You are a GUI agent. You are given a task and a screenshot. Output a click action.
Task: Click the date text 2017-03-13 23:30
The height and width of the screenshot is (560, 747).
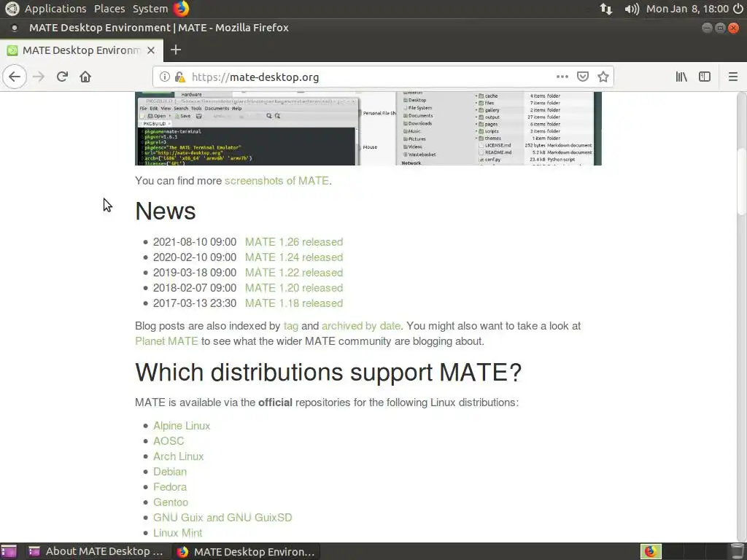[x=194, y=303]
